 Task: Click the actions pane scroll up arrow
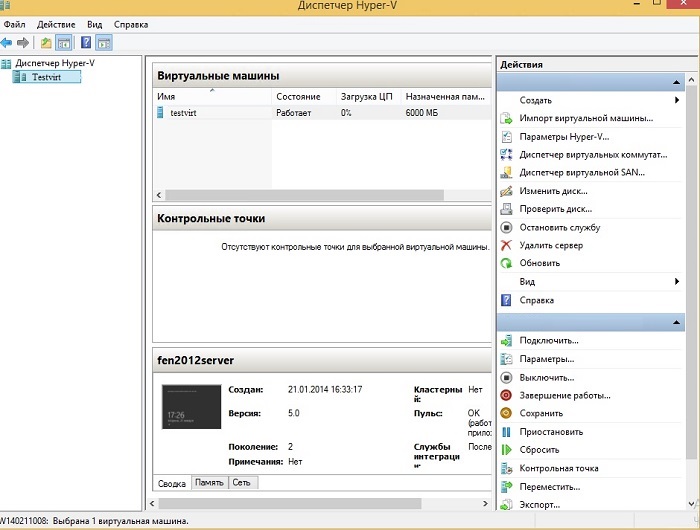coord(692,80)
